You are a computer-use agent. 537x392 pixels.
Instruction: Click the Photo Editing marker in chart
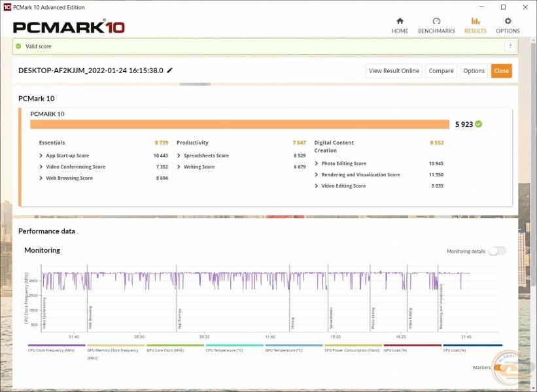coord(373,318)
